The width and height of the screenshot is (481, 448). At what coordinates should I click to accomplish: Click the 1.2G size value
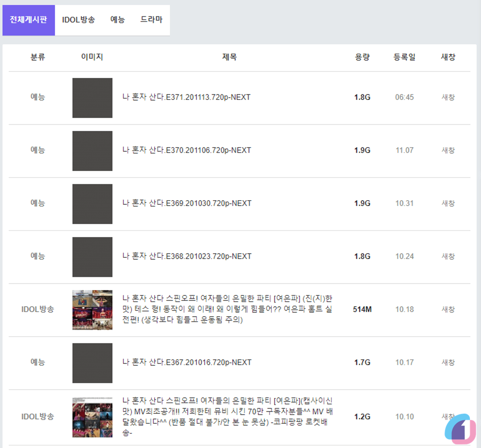coord(362,416)
